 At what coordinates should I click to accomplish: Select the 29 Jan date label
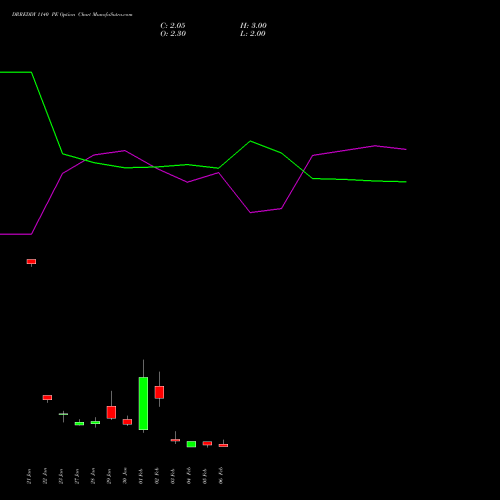(109, 476)
